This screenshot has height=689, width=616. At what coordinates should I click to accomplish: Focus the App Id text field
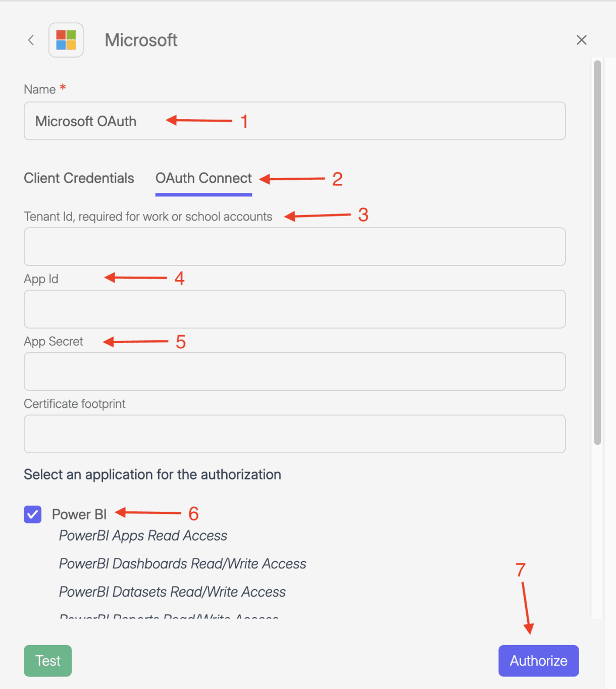294,309
